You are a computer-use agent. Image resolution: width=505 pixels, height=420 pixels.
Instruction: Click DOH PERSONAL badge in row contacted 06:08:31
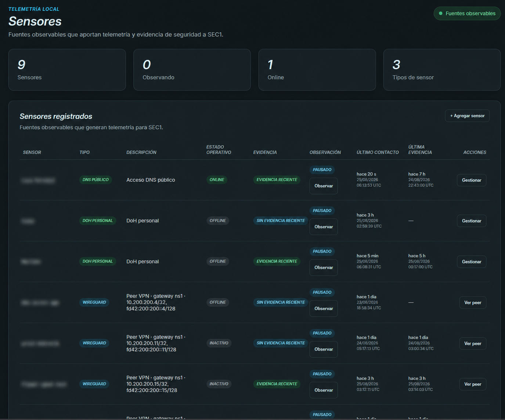98,261
